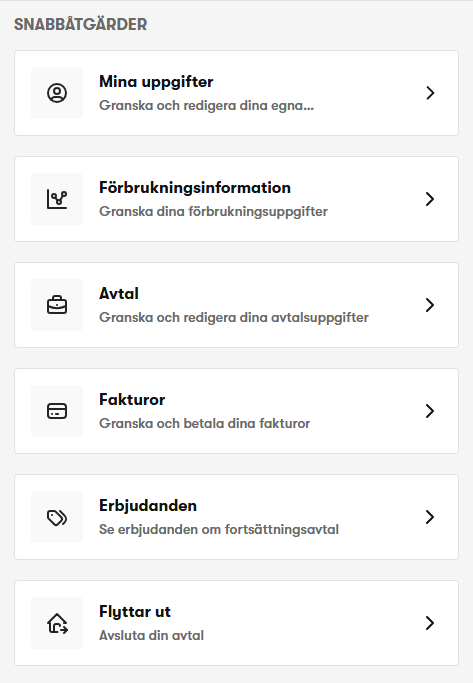Click 'Granska och betala dina fakturor' text
This screenshot has width=473, height=683.
point(204,423)
